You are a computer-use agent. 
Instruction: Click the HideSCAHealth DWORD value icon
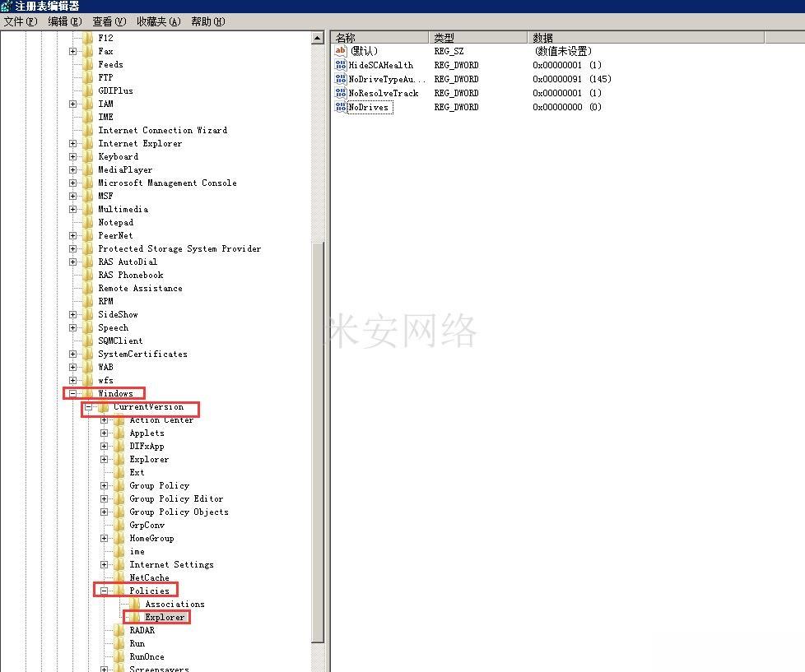tap(341, 65)
